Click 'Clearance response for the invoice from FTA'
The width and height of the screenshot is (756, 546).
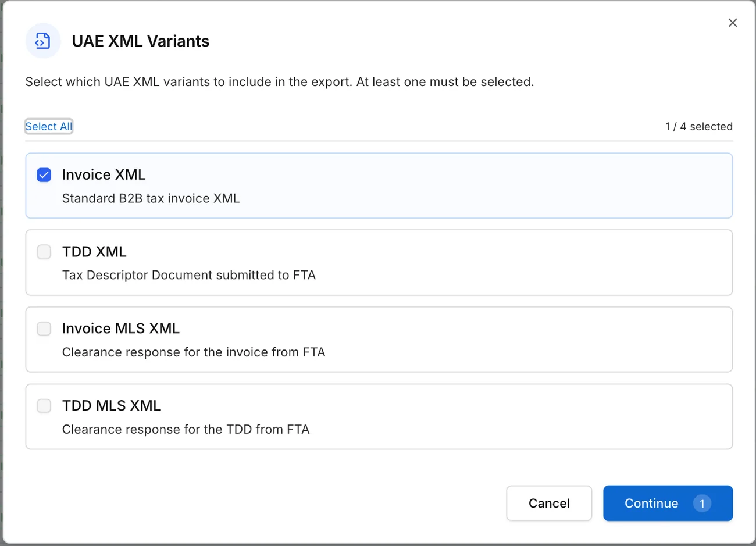pyautogui.click(x=194, y=352)
